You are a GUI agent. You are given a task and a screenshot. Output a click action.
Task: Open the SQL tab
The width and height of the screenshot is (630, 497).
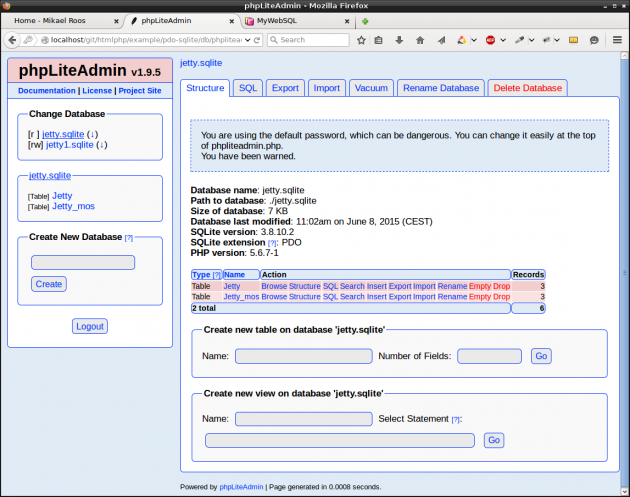click(248, 88)
